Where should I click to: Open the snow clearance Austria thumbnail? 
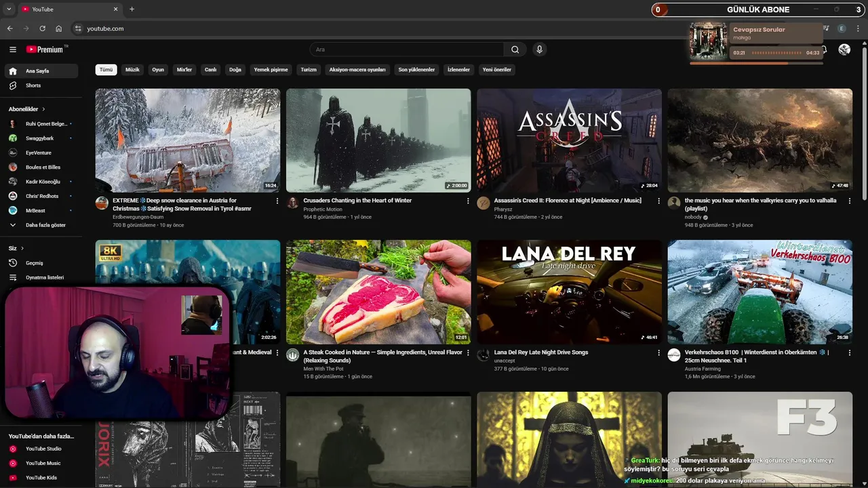(x=188, y=140)
